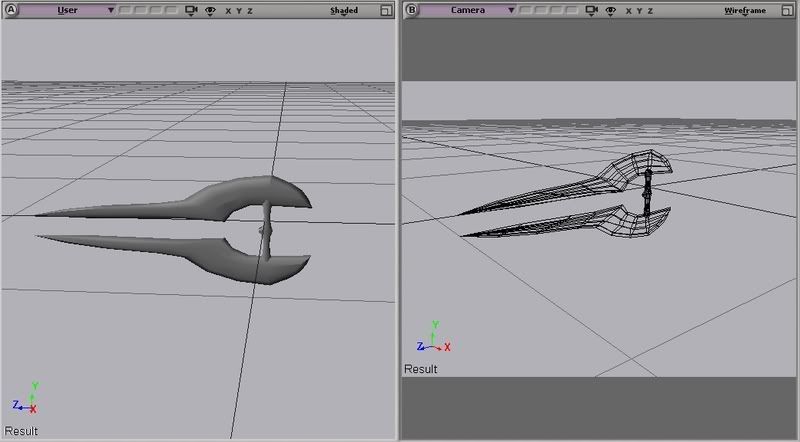Click third memo camera slot in Camera viewport
Image resolution: width=800 pixels, height=442 pixels.
(557, 10)
